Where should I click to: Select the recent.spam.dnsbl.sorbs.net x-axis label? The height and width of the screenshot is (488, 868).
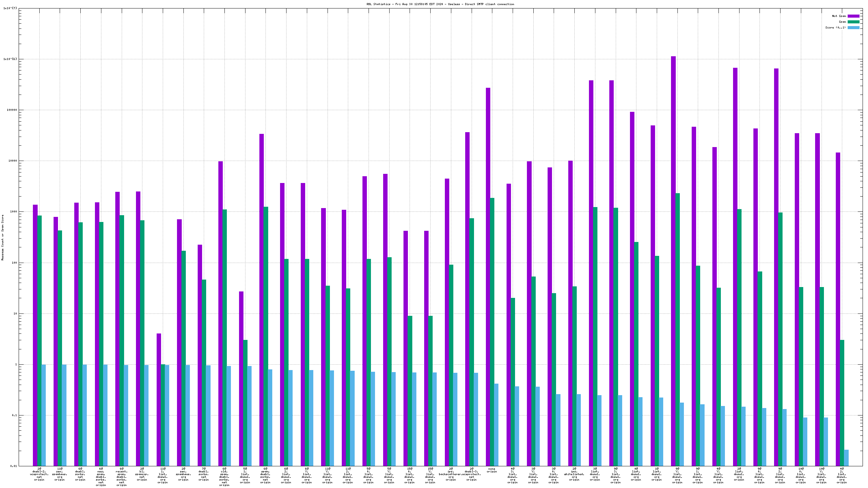click(x=121, y=476)
